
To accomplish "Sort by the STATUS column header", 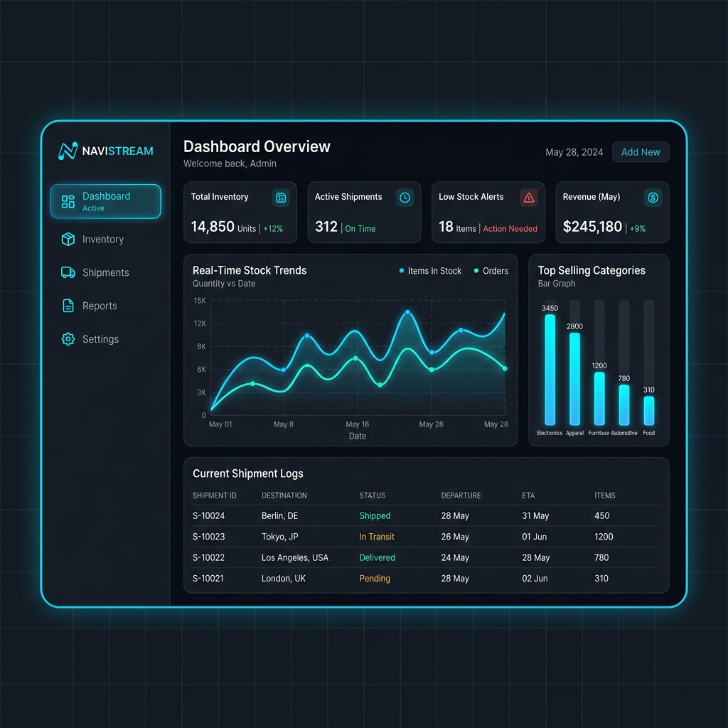I will click(x=373, y=496).
